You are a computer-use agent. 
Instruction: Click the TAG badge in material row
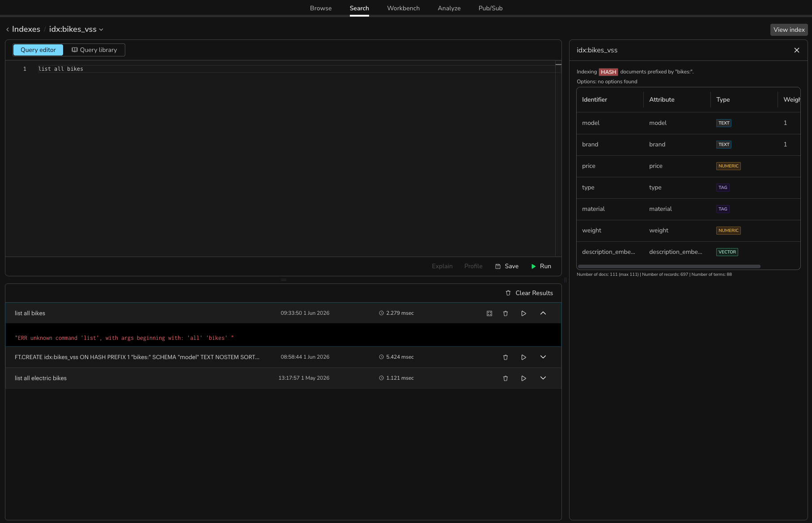(723, 209)
